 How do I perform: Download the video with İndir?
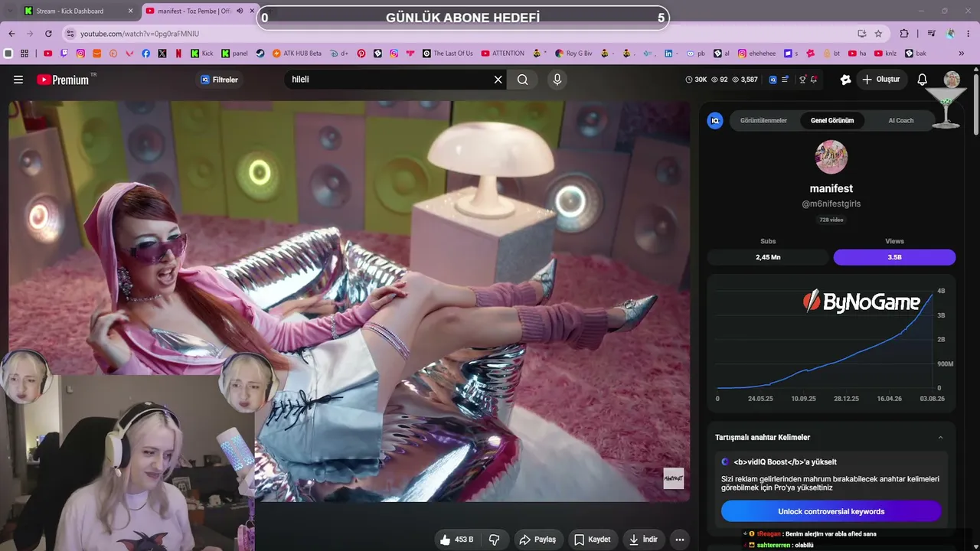coord(643,540)
